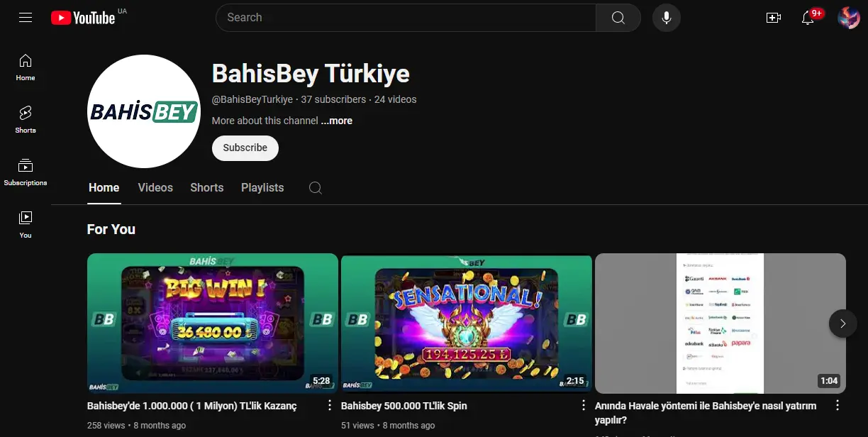The height and width of the screenshot is (437, 868).
Task: Click the 24 videos text
Action: pos(396,99)
